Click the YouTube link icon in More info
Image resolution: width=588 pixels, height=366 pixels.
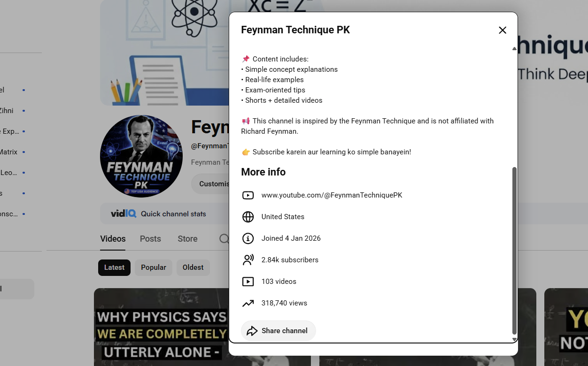(248, 195)
